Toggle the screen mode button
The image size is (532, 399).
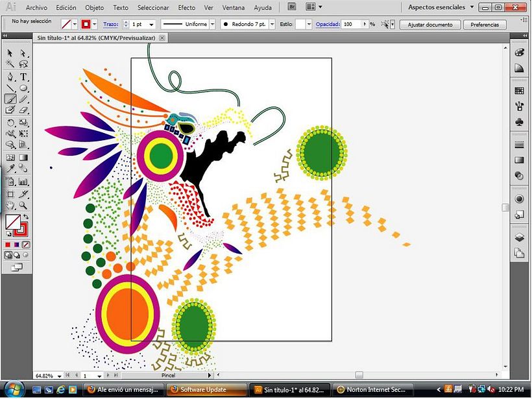click(17, 266)
